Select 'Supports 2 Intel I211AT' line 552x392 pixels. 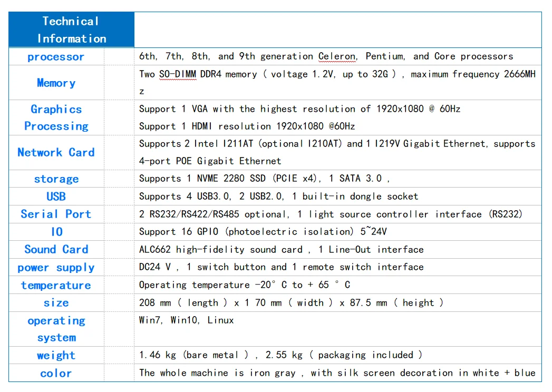point(337,143)
